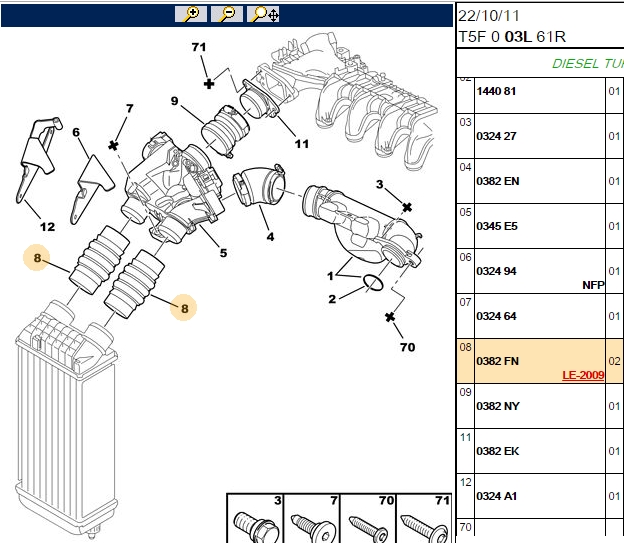
Task: Click the zoom in magnifier icon
Action: (191, 14)
